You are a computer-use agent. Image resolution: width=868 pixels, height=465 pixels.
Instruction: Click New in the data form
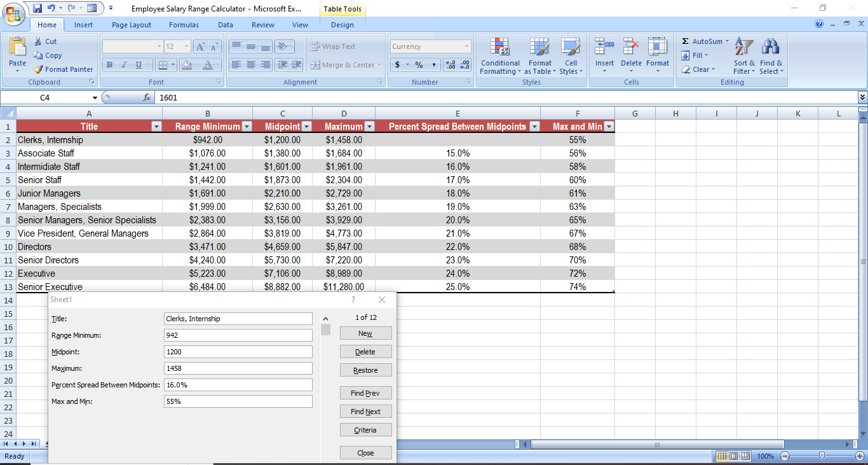click(365, 333)
